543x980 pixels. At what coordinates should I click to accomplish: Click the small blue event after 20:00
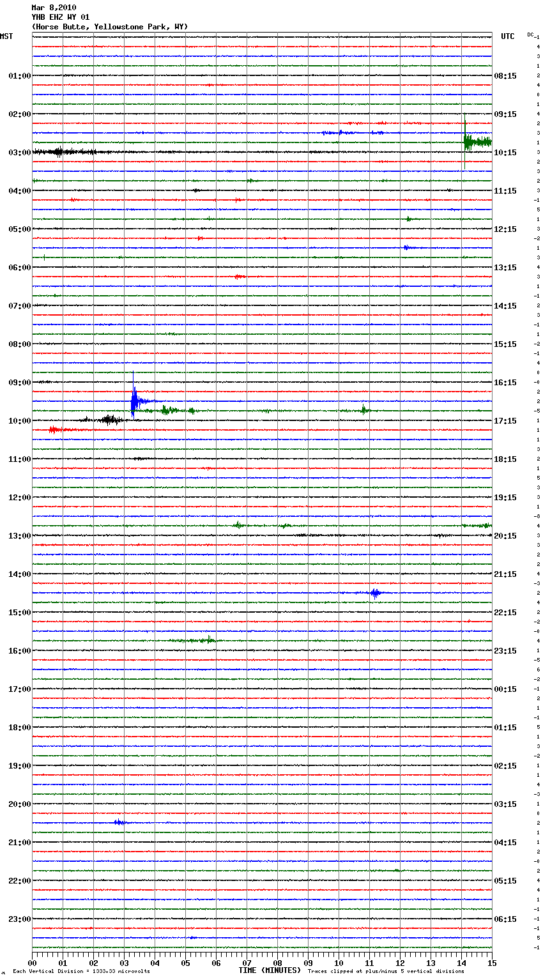click(x=119, y=822)
